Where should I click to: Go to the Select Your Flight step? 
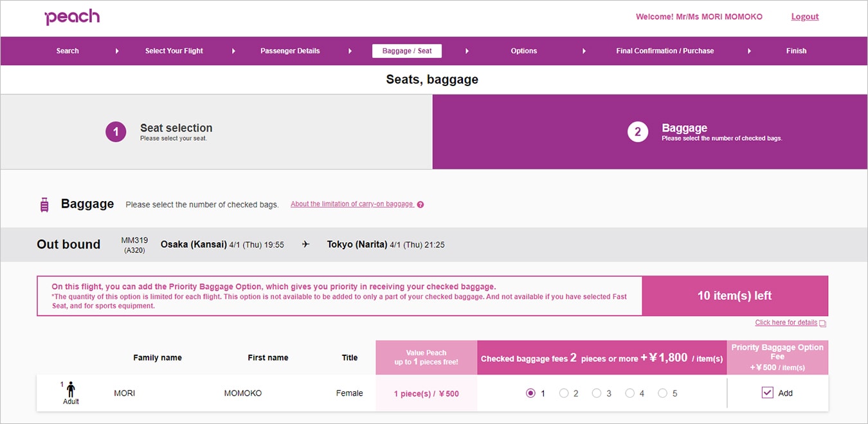[174, 51]
